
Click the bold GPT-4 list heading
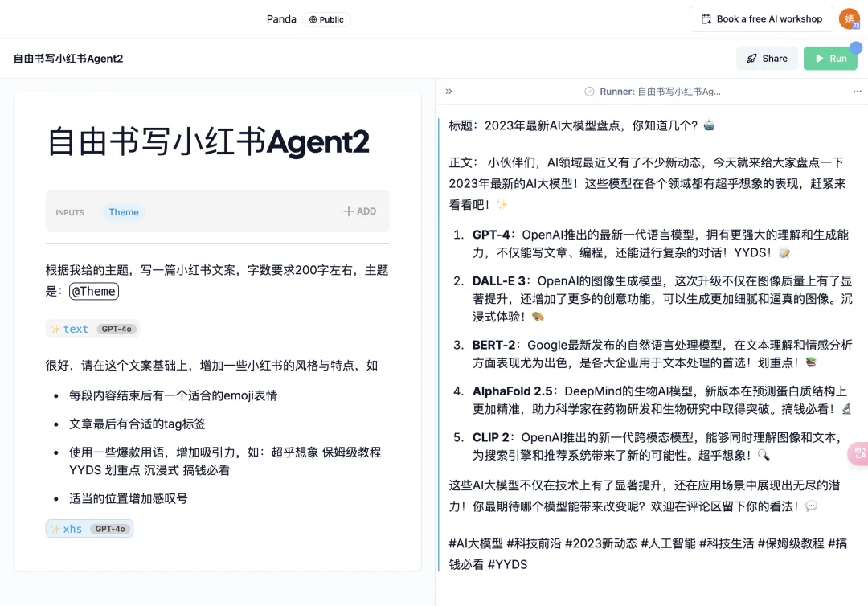point(490,235)
